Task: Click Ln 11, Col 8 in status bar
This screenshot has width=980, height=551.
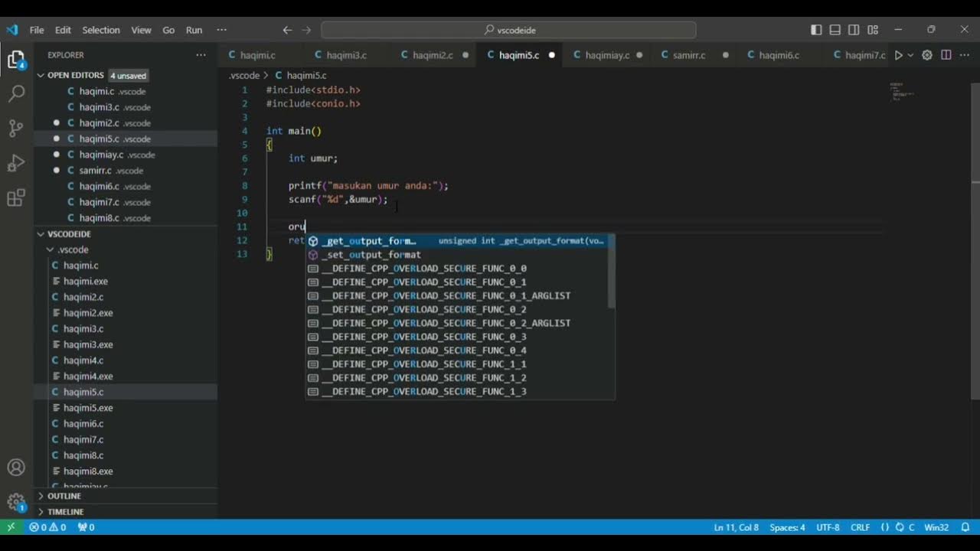Action: (x=736, y=527)
